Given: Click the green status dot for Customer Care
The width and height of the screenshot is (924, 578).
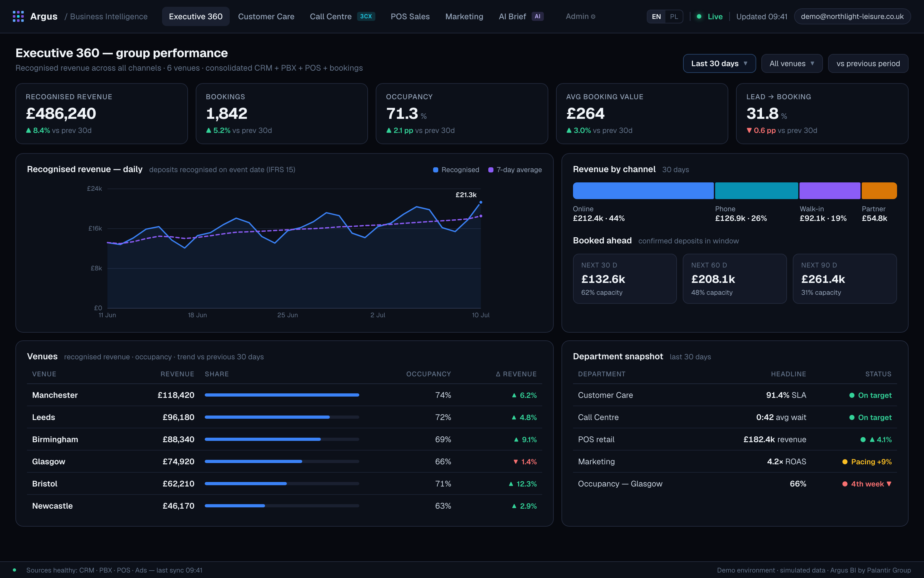Looking at the screenshot, I should pyautogui.click(x=852, y=395).
